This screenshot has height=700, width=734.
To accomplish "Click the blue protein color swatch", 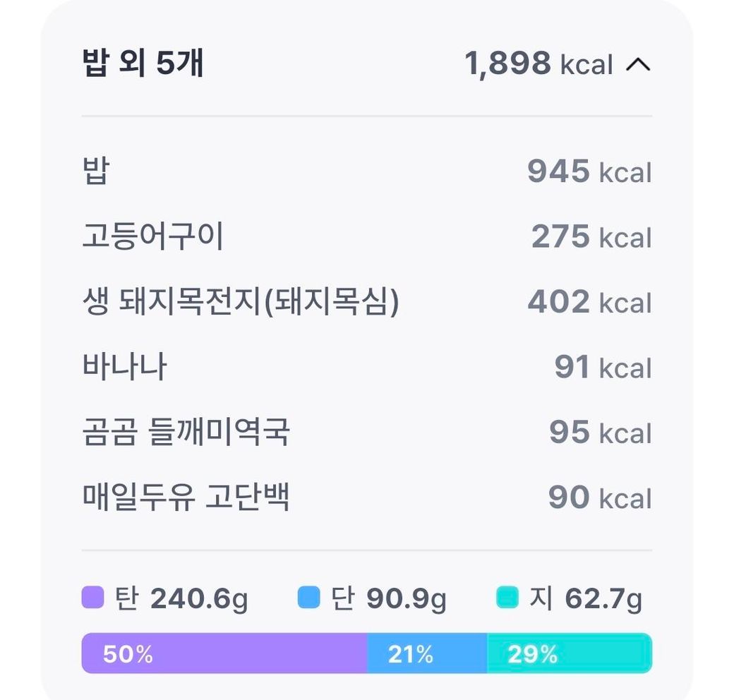I will [x=309, y=598].
